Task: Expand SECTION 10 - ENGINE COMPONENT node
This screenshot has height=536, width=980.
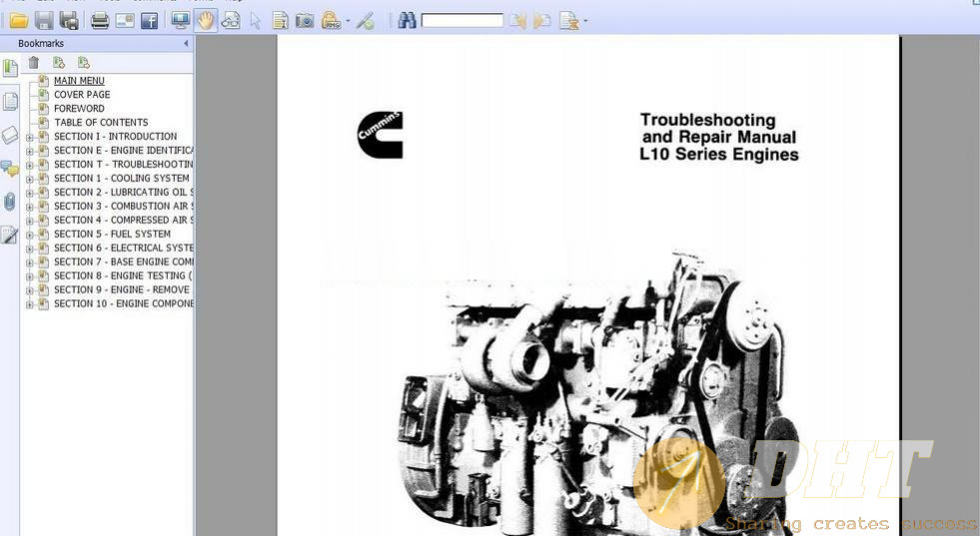Action: pos(29,304)
